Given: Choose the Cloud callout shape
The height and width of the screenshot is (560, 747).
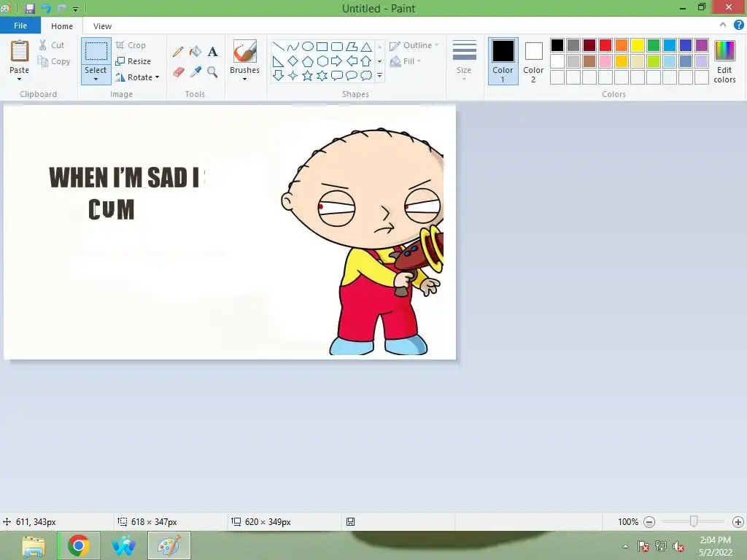Looking at the screenshot, I should 366,75.
